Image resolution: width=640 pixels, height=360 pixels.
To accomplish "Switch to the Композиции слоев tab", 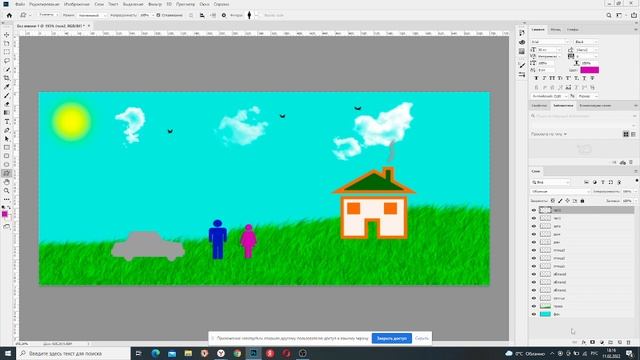I will [x=595, y=105].
